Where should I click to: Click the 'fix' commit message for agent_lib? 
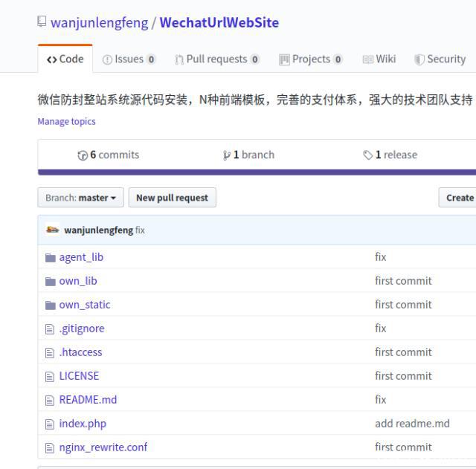[x=381, y=257]
